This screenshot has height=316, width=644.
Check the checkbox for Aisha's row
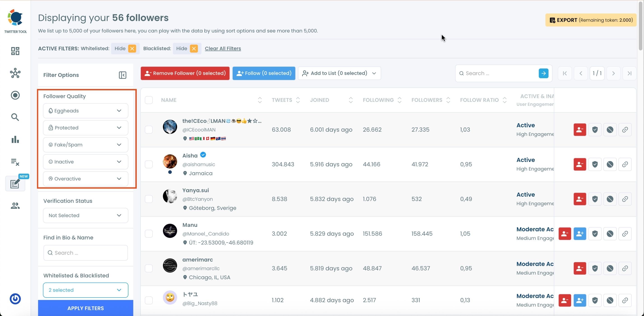pos(149,164)
